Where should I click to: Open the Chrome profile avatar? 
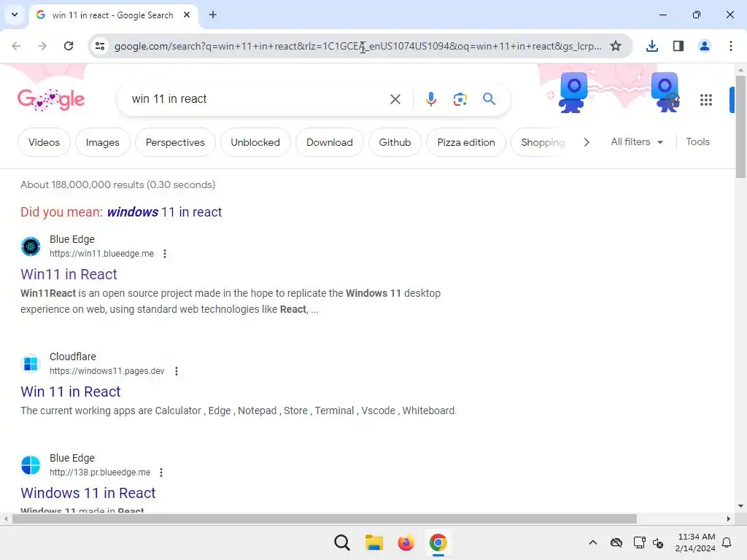point(705,46)
